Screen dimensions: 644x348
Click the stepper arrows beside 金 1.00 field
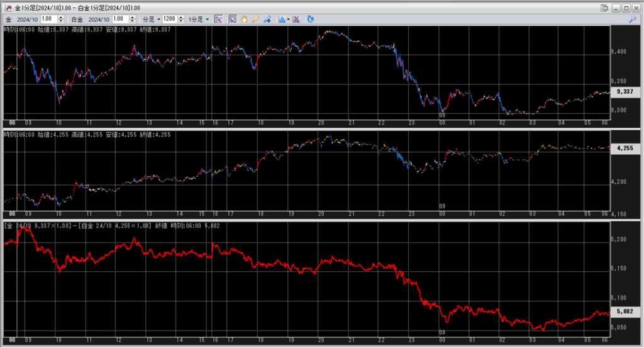click(62, 20)
